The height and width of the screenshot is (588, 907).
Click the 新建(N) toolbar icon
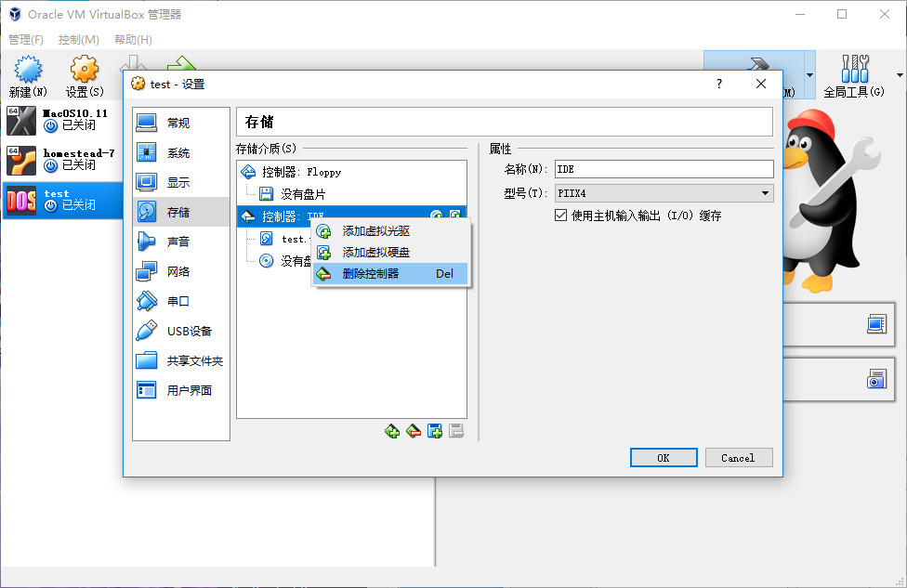(x=28, y=76)
